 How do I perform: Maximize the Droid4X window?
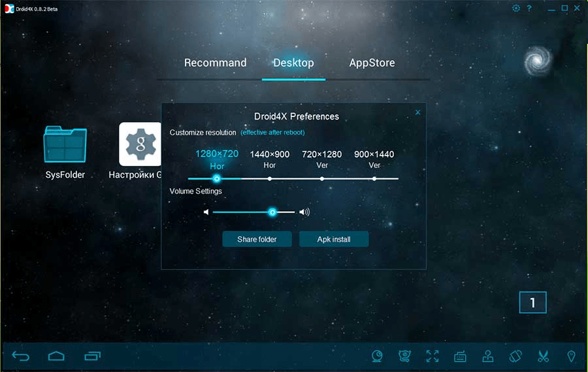564,8
